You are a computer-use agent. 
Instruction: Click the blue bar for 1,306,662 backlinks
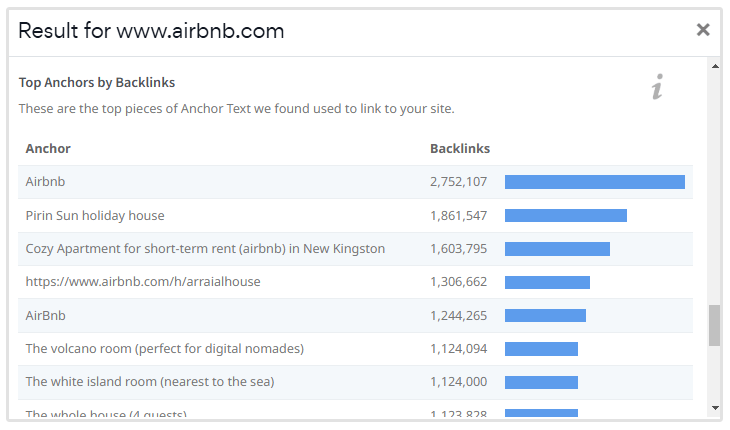[x=547, y=282]
